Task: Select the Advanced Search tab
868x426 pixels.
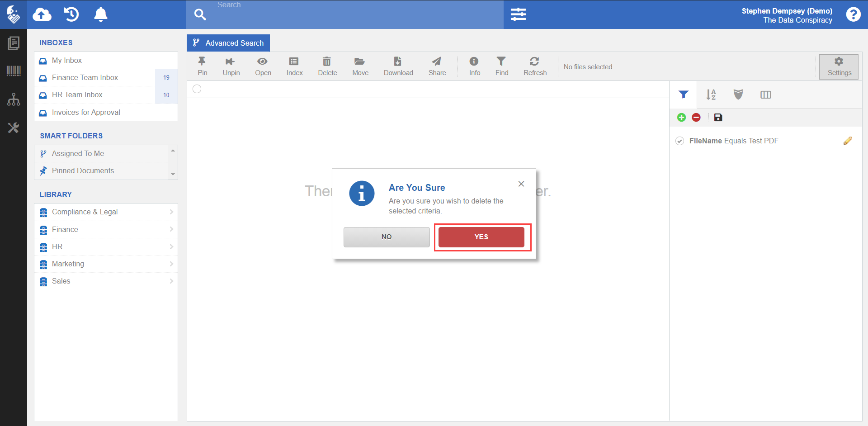Action: pos(228,43)
